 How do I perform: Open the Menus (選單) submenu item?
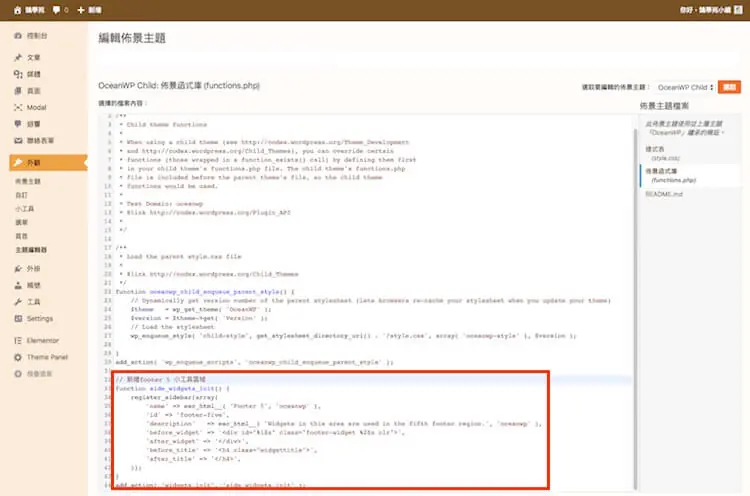pyautogui.click(x=22, y=222)
